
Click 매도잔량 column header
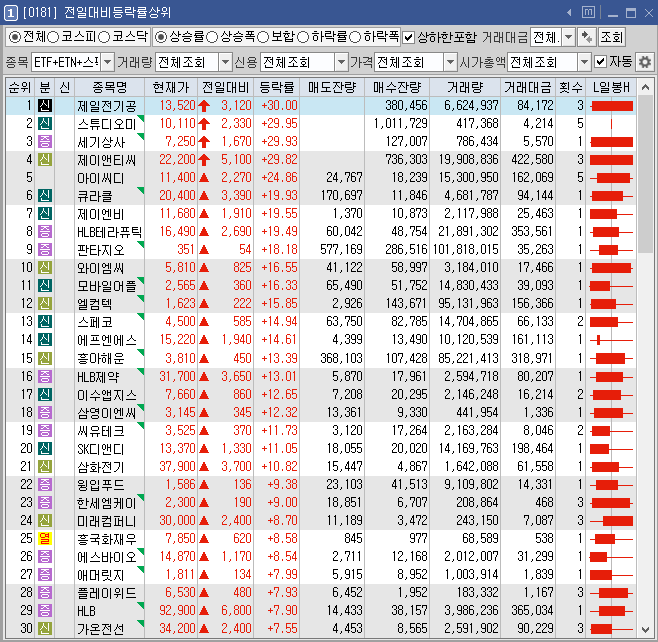pos(332,87)
